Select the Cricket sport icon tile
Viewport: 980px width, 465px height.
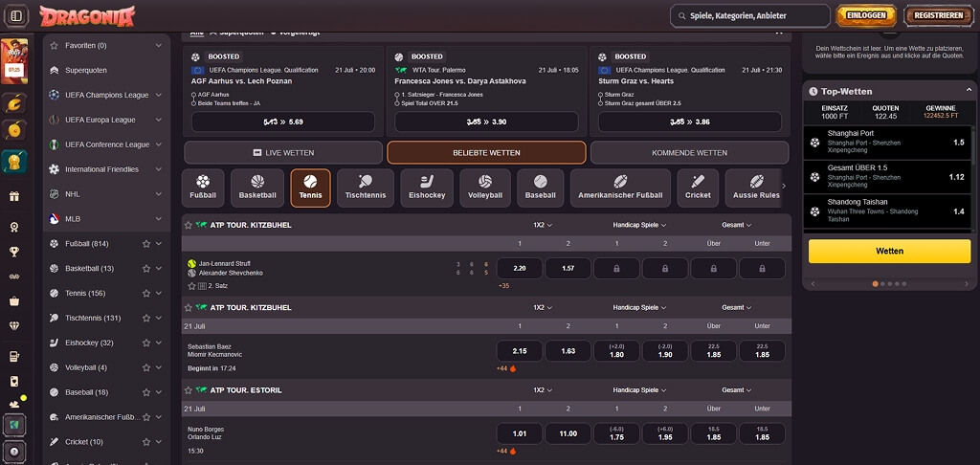pos(698,188)
